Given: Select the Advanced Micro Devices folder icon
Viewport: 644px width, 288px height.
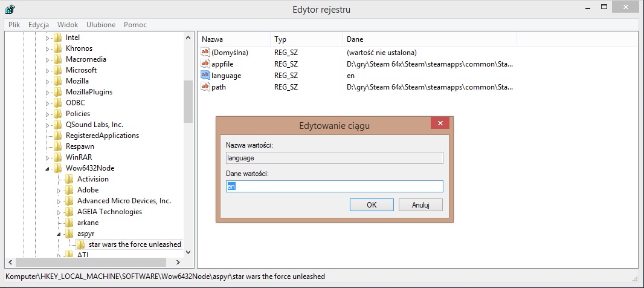Looking at the screenshot, I should point(69,201).
